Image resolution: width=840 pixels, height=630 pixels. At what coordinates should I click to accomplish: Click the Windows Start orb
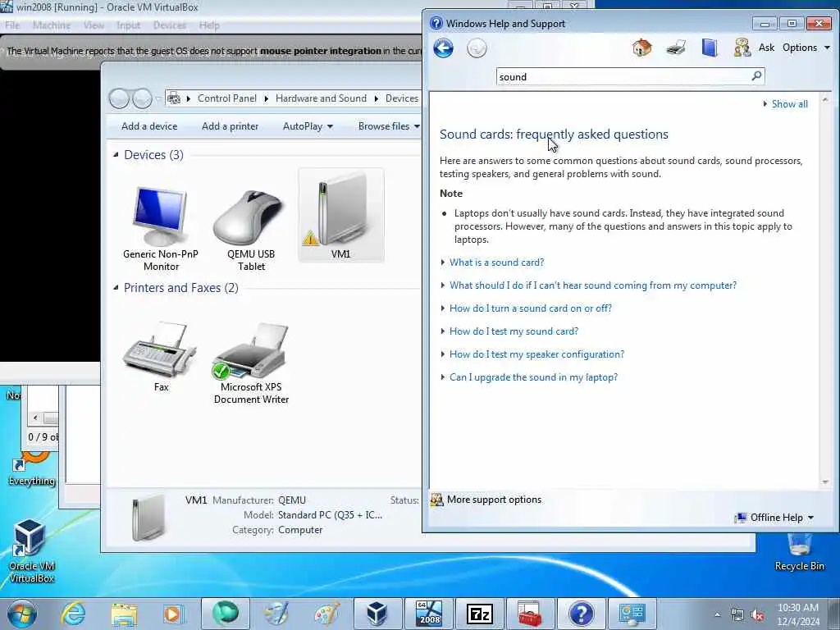point(22,614)
